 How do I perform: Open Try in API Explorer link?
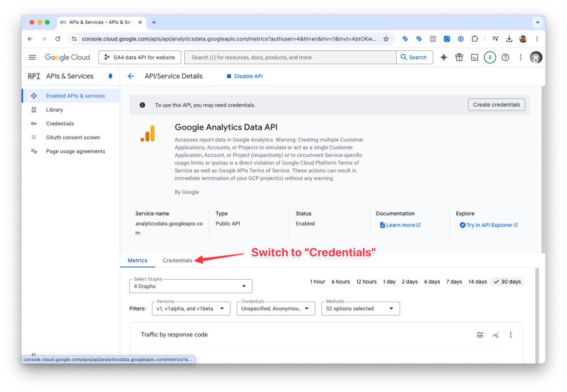[489, 225]
